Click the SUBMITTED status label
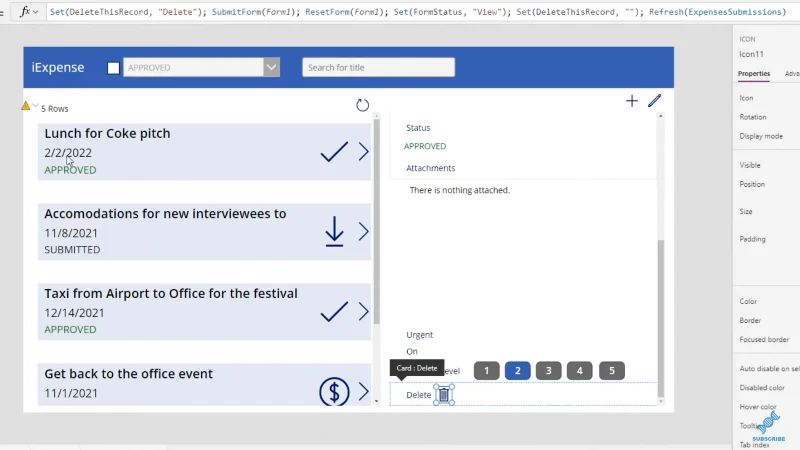This screenshot has height=450, width=800. pyautogui.click(x=72, y=249)
